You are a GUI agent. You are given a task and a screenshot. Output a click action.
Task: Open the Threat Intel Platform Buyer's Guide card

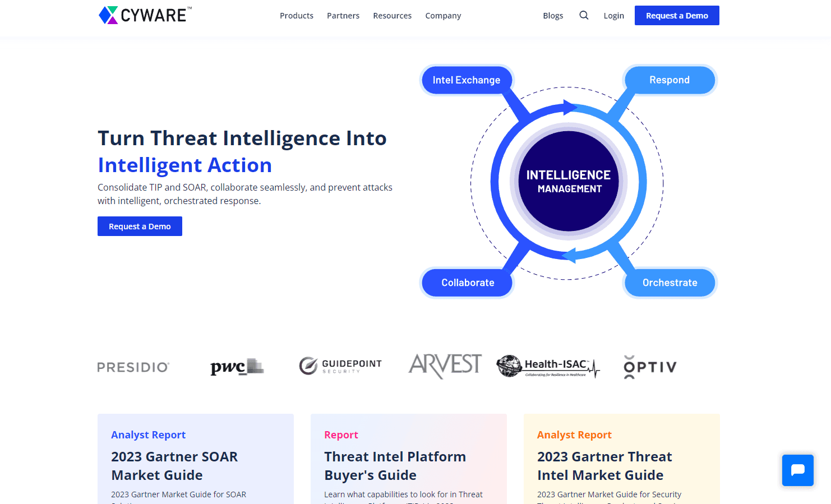click(x=409, y=459)
